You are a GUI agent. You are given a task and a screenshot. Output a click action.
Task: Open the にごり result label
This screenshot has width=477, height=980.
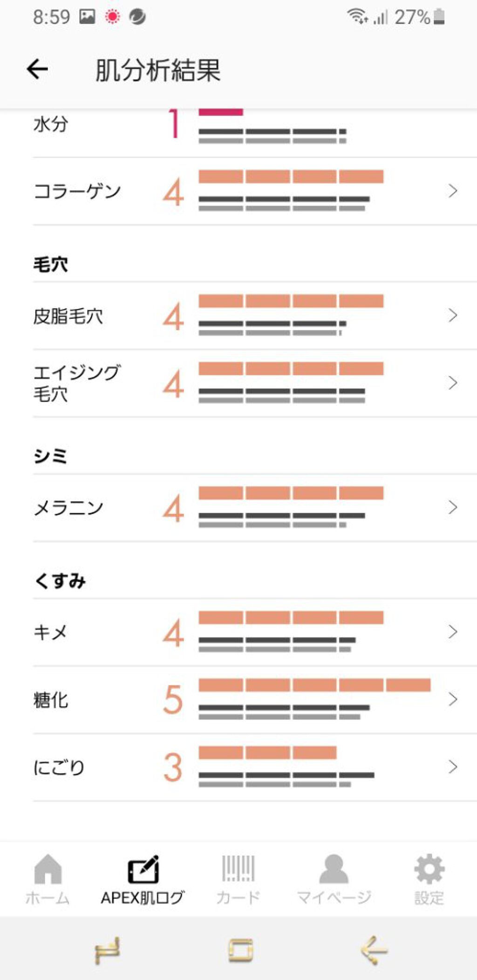(x=59, y=767)
